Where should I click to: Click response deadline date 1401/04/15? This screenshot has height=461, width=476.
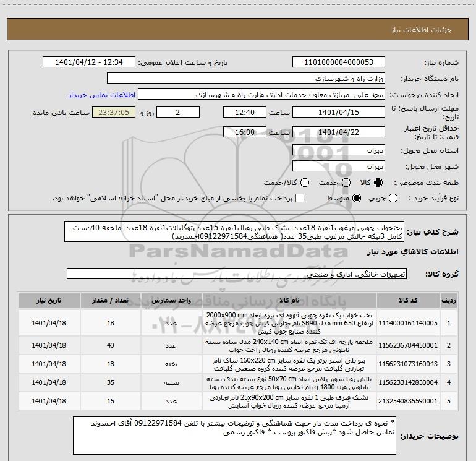(x=339, y=112)
